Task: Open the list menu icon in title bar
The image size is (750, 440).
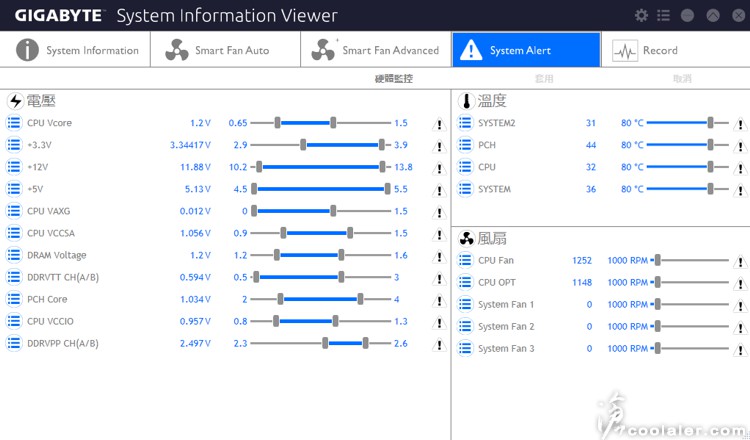Action: click(663, 16)
